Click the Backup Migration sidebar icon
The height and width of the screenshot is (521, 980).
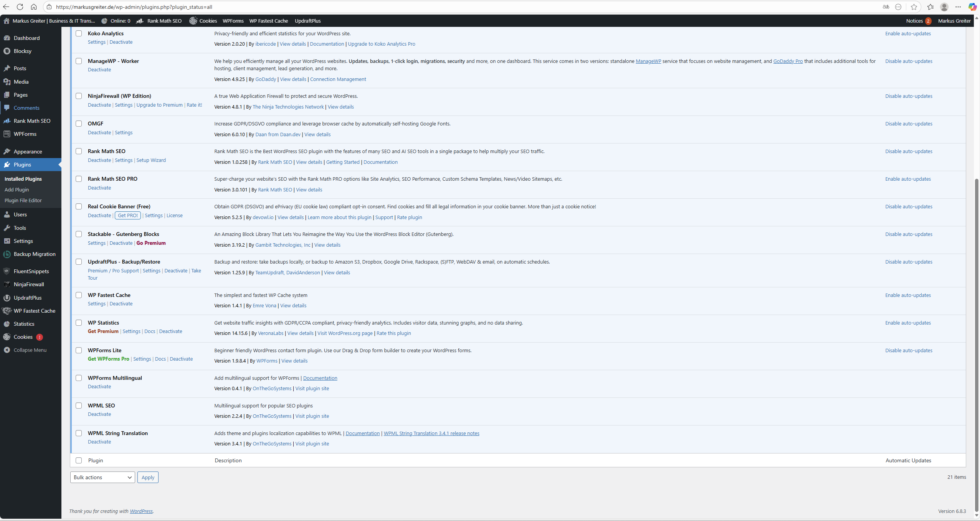(7, 254)
